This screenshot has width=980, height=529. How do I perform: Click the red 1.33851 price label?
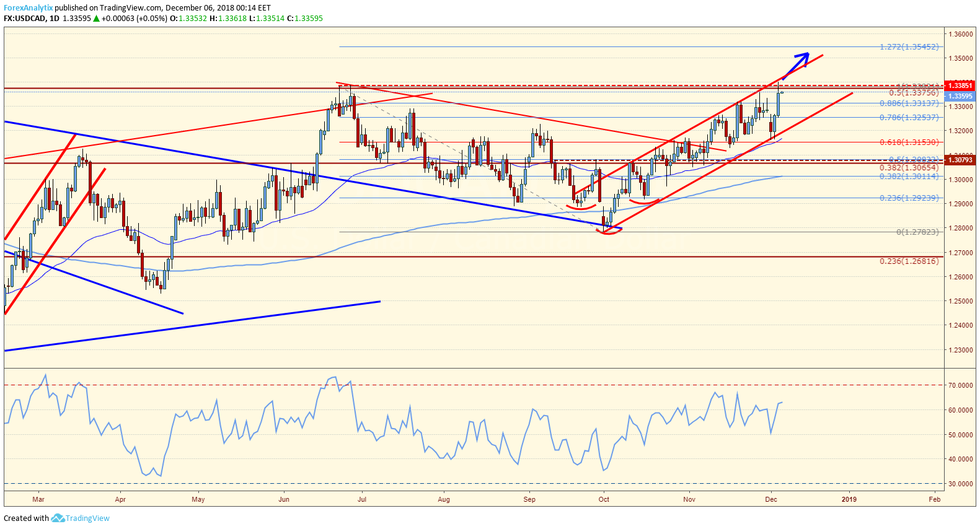[x=960, y=85]
